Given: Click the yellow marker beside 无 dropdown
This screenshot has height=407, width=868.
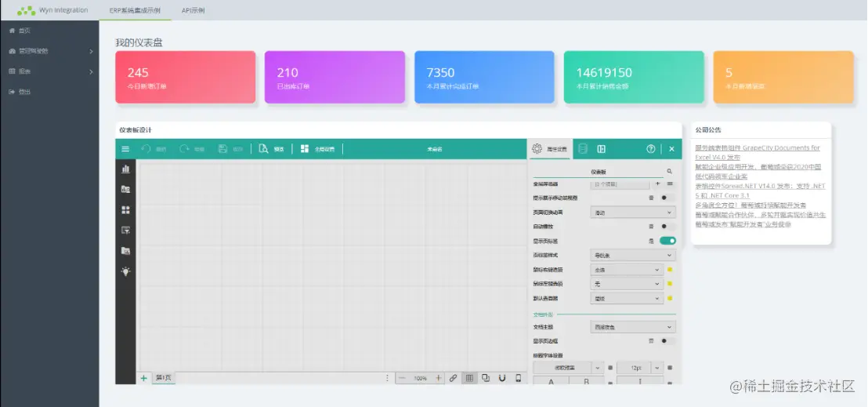Looking at the screenshot, I should (x=670, y=284).
